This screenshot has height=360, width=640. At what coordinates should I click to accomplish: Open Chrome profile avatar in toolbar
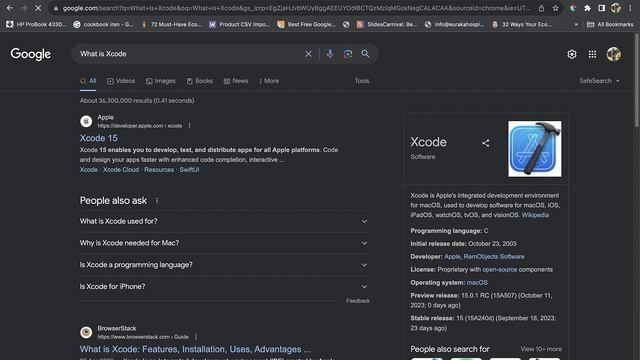tap(616, 8)
